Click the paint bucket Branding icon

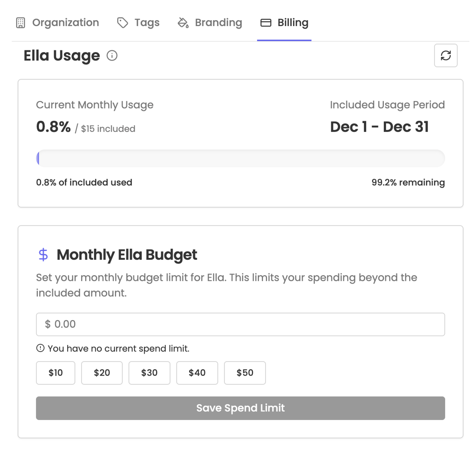coord(183,23)
